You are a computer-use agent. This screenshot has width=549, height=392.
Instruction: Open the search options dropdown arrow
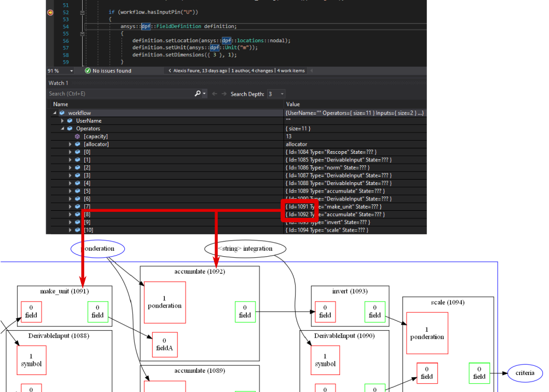204,94
